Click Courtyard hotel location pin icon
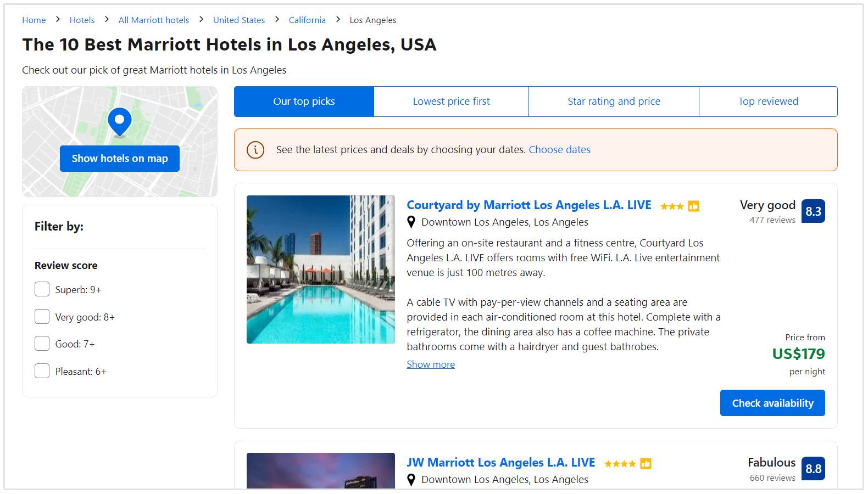The image size is (868, 494). tap(411, 222)
